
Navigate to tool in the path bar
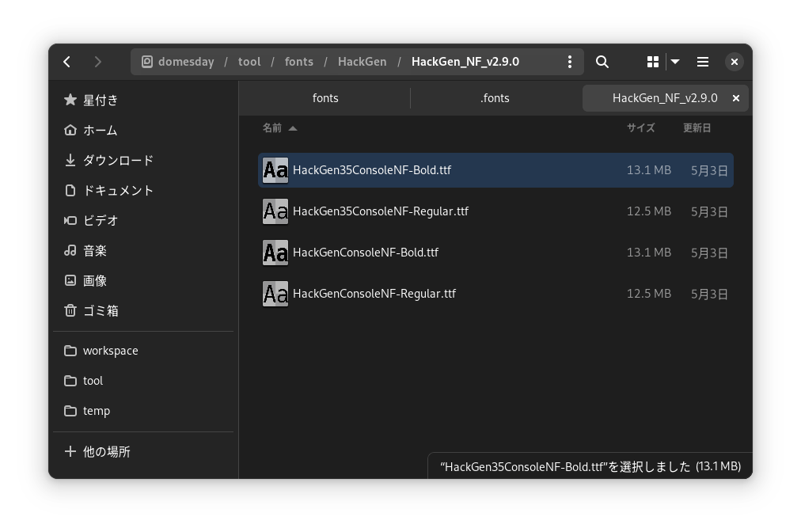249,62
